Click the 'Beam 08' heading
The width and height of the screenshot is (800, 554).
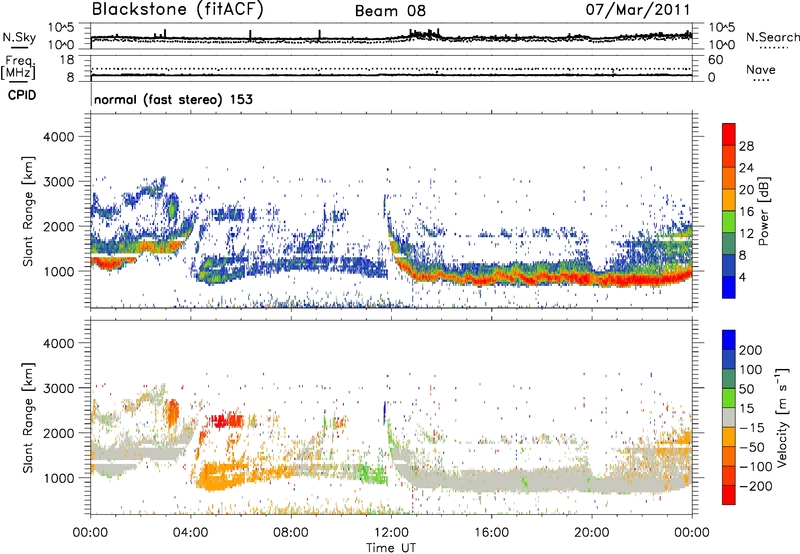point(390,11)
